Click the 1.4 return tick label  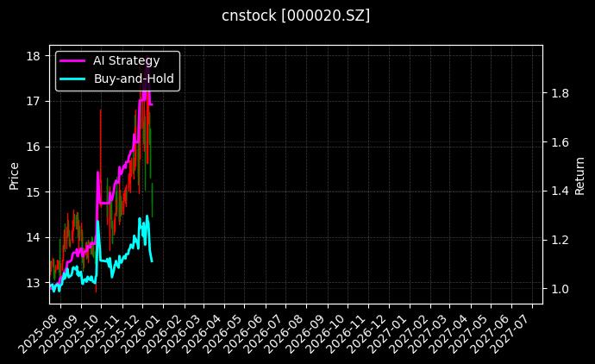(560, 191)
